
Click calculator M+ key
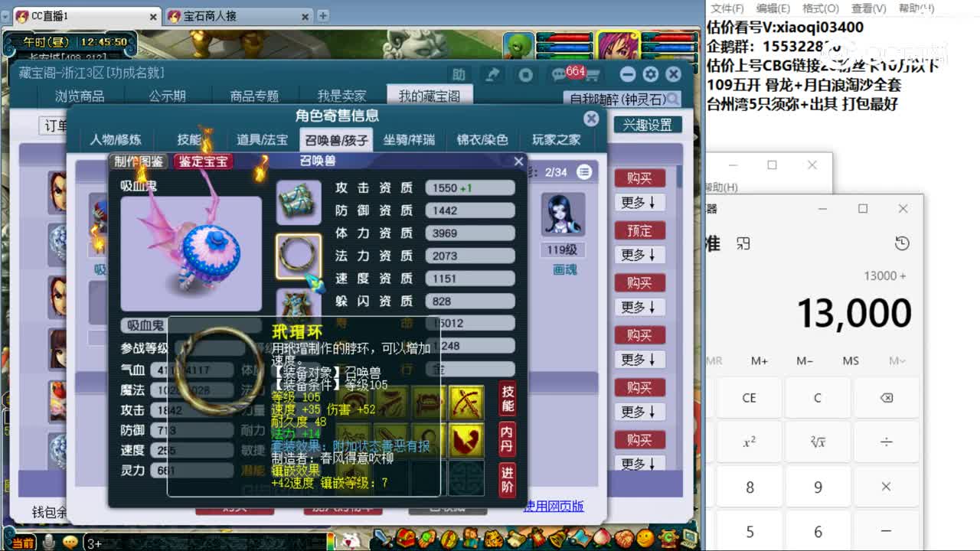pos(759,360)
